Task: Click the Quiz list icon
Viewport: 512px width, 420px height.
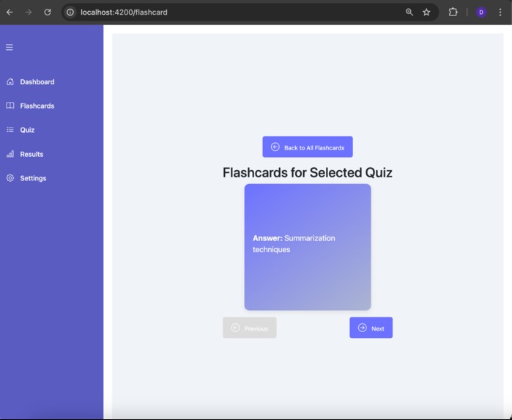Action: pyautogui.click(x=10, y=130)
